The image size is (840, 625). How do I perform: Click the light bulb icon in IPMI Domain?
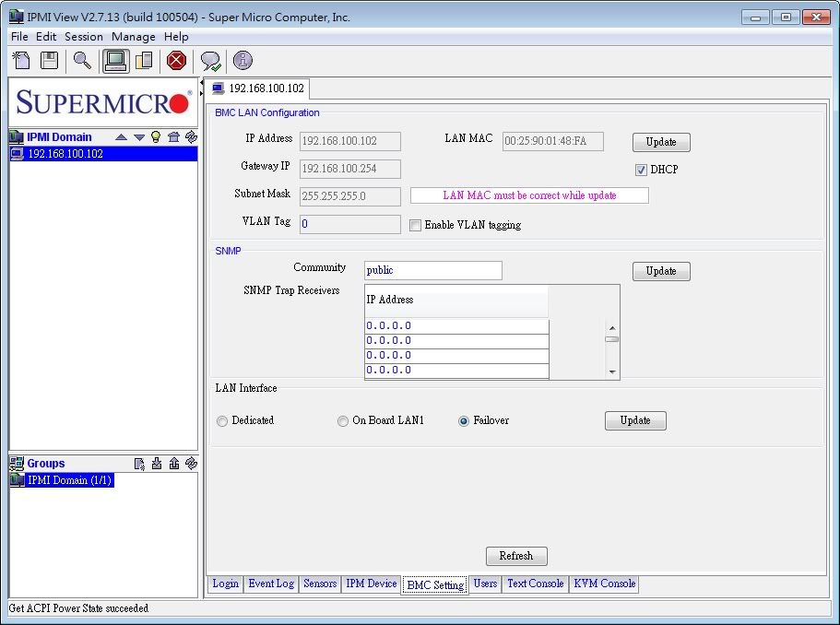156,137
